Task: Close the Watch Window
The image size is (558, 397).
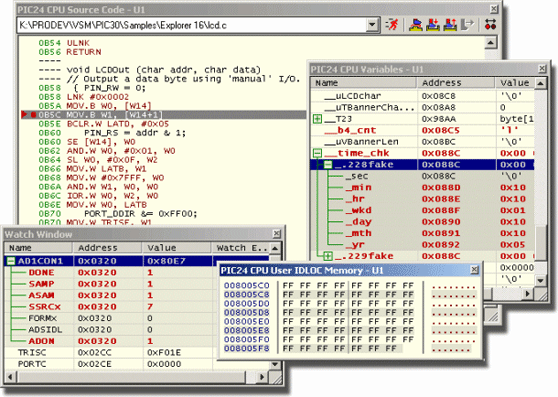Action: (276, 234)
